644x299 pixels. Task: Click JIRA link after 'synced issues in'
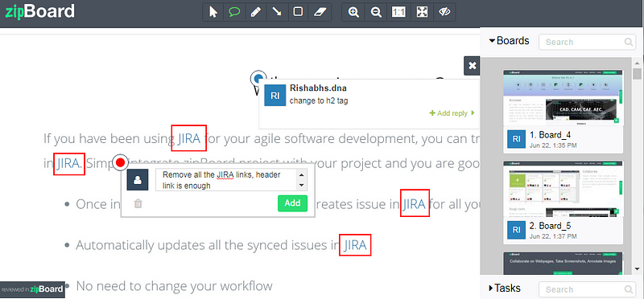pyautogui.click(x=355, y=245)
